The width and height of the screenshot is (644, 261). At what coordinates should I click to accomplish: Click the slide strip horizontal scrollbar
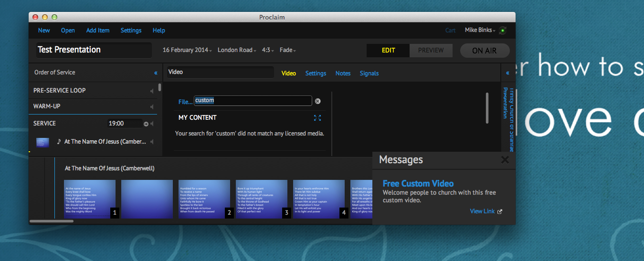[52, 221]
